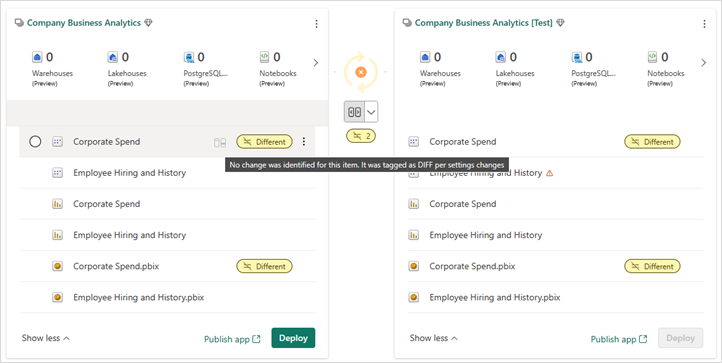Click the 2 differences badge
722x363 pixels.
361,136
